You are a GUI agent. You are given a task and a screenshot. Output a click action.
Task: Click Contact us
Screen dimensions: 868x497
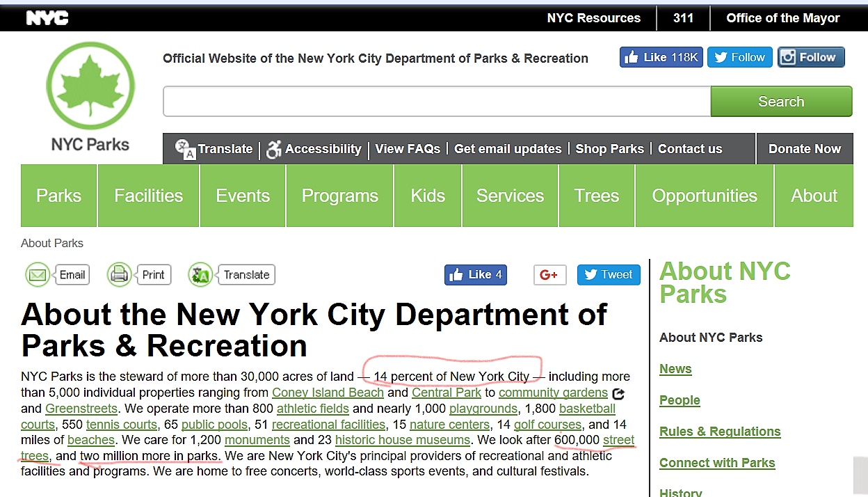(x=690, y=149)
